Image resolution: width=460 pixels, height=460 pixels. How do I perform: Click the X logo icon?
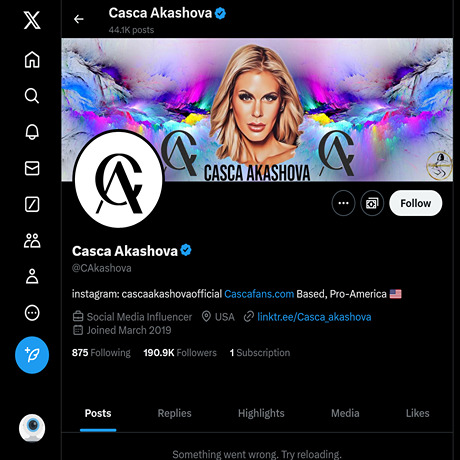coord(32,20)
